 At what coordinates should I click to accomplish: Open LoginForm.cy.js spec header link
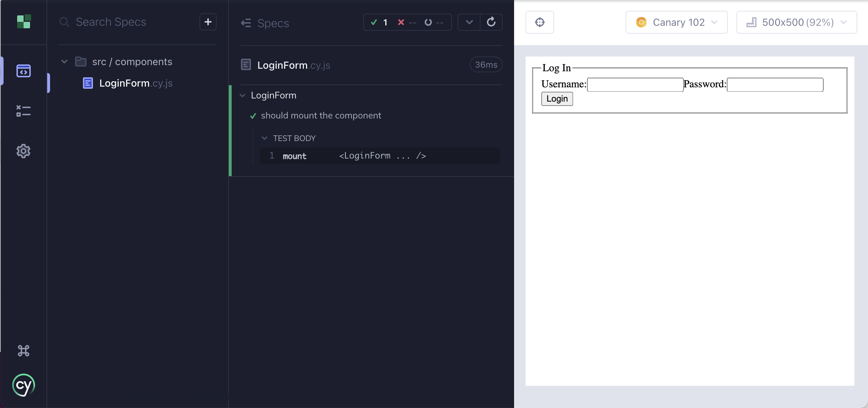point(294,65)
